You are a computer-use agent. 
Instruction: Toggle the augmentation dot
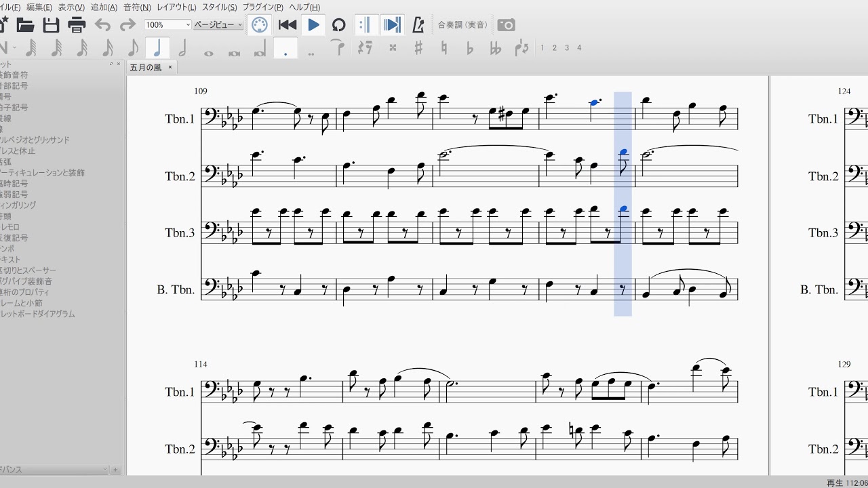285,48
